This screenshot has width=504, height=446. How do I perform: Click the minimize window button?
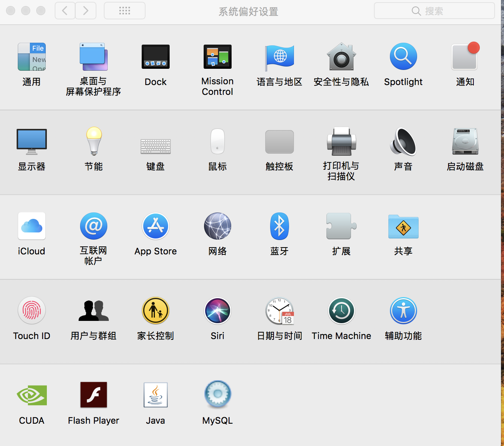coord(26,11)
